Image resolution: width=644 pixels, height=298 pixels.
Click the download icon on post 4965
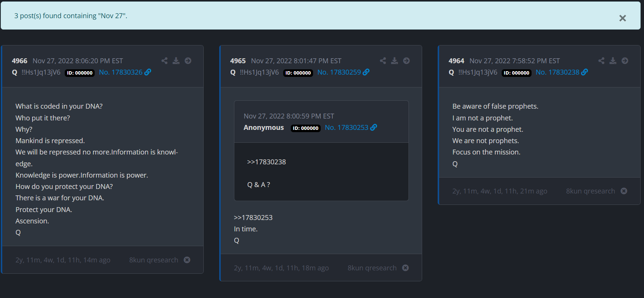(395, 61)
